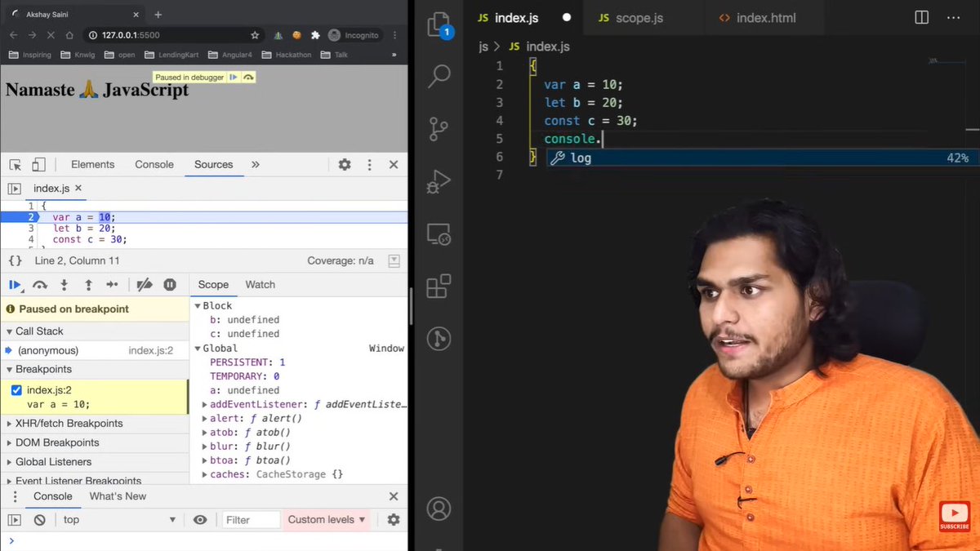
Task: Open Chrome extensions puzzle icon
Action: (315, 35)
